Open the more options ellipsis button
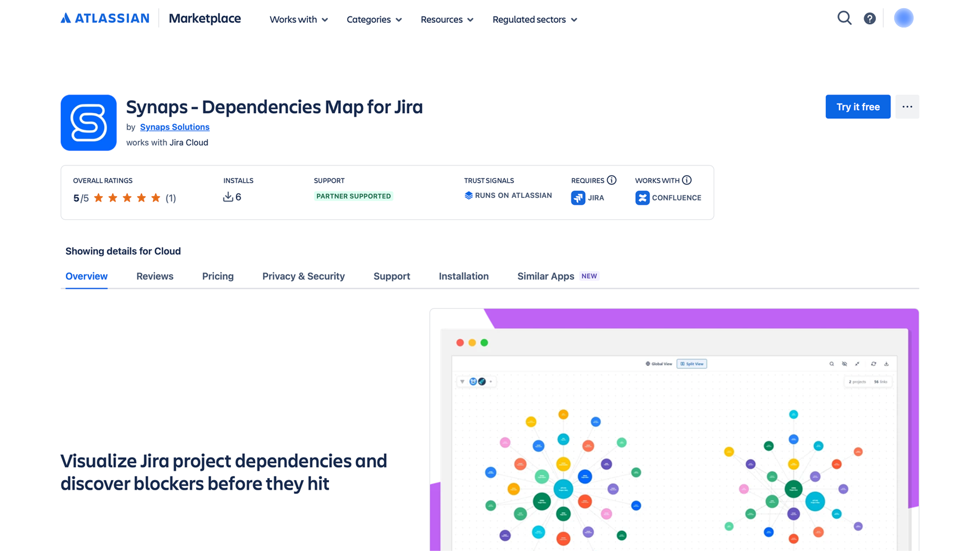Viewport: 980px width, 551px height. [x=907, y=107]
